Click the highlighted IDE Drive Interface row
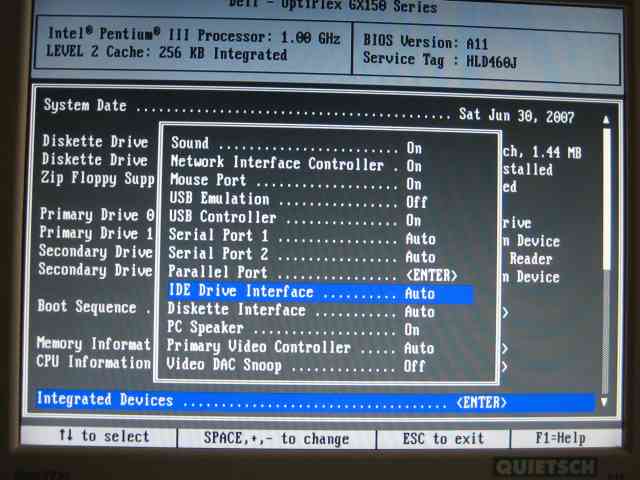 point(321,293)
